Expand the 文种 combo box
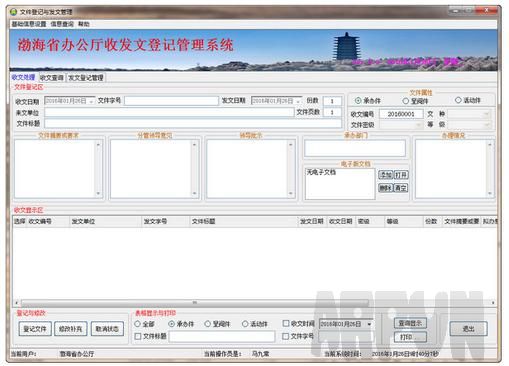 (x=486, y=114)
